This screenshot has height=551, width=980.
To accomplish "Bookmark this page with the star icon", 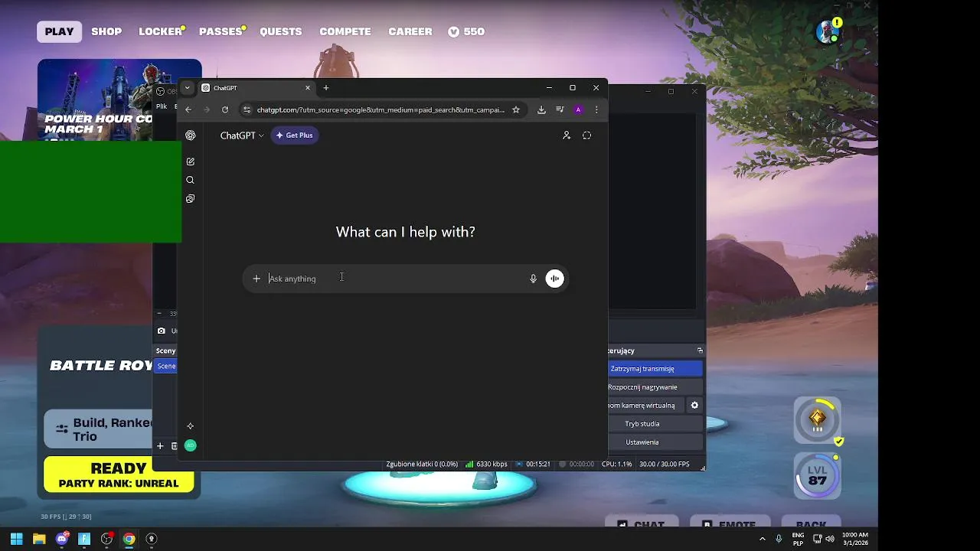I will click(516, 109).
